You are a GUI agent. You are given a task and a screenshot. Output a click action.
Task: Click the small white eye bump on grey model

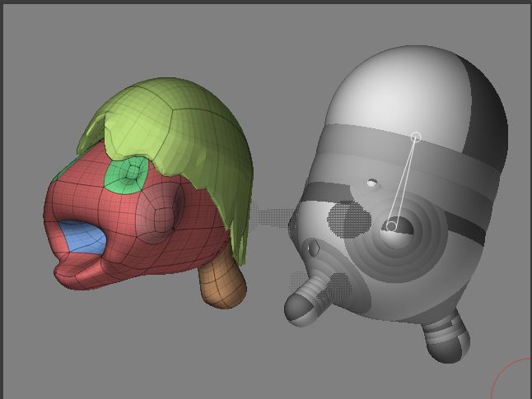click(372, 183)
